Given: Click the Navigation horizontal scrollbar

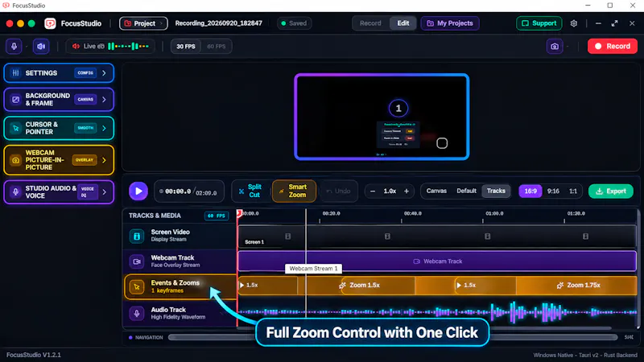Looking at the screenshot, I should [393, 337].
